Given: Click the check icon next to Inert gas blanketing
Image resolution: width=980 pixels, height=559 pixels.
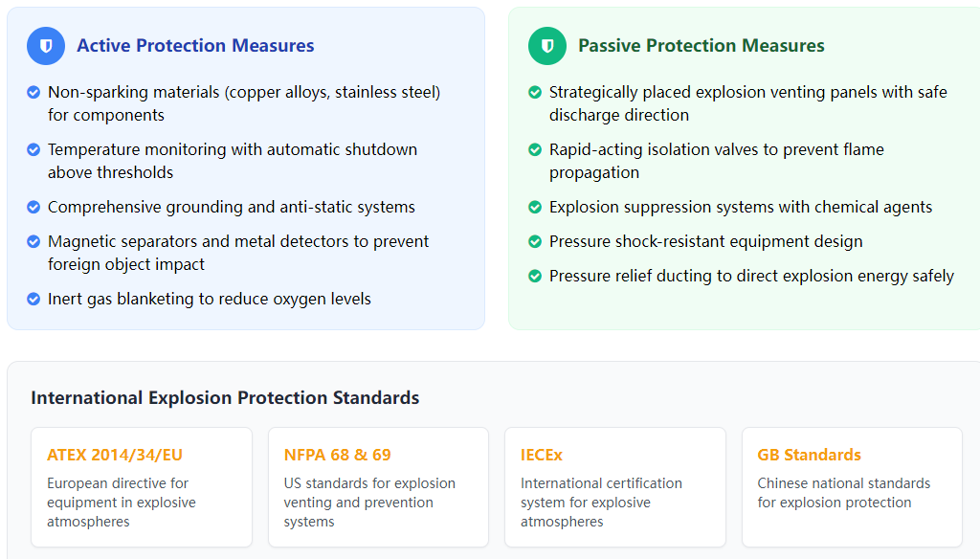Looking at the screenshot, I should (x=33, y=299).
